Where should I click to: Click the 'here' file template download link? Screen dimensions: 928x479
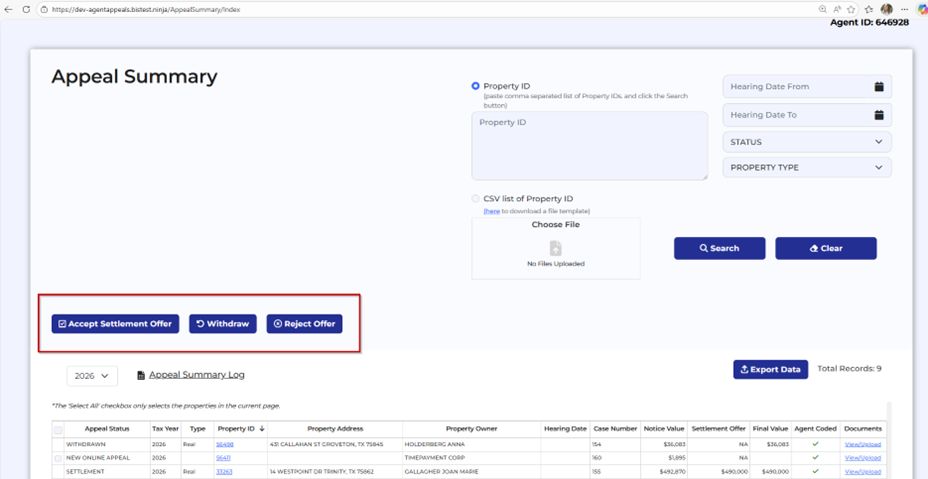[x=491, y=211]
